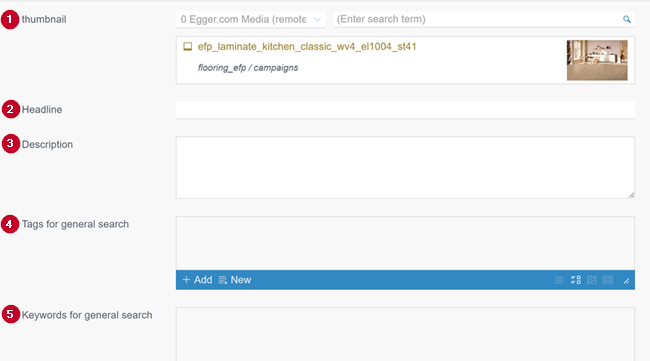Grab the Description text area resize handle

pos(631,195)
